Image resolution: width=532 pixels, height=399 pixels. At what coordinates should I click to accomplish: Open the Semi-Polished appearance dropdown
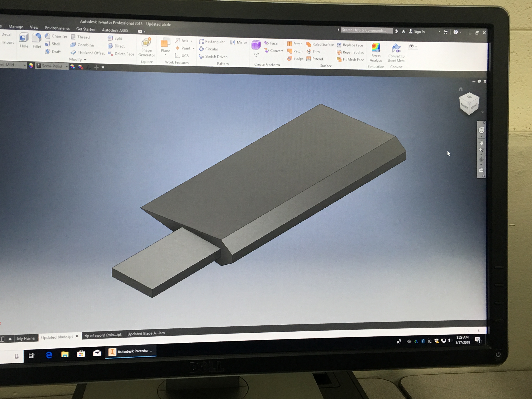point(66,66)
